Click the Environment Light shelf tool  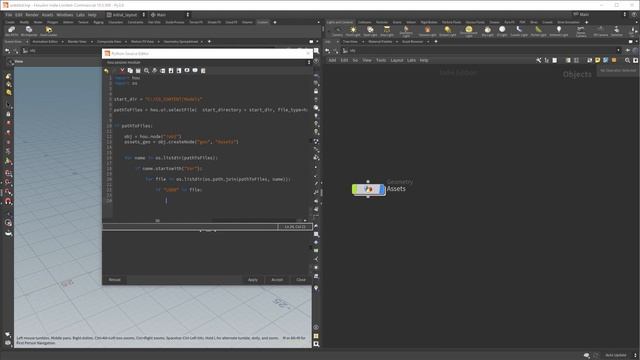[469, 31]
